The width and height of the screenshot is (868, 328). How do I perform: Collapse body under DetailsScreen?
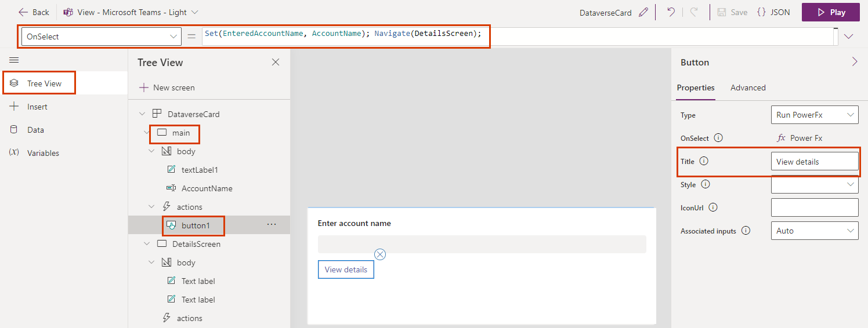click(x=151, y=263)
